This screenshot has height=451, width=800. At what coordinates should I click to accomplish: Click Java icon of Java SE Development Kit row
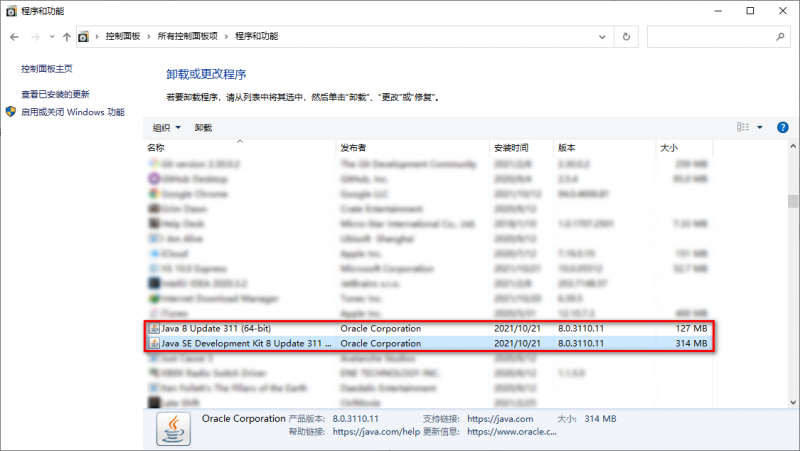(x=154, y=343)
